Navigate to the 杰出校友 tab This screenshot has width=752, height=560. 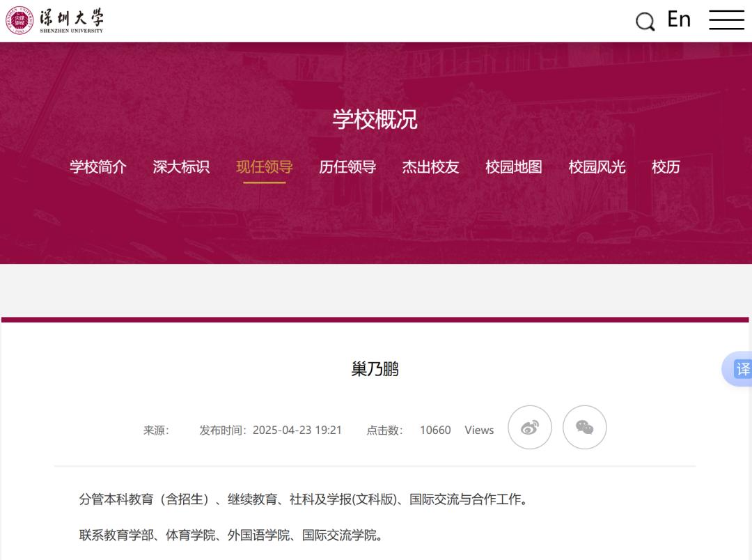pos(430,167)
